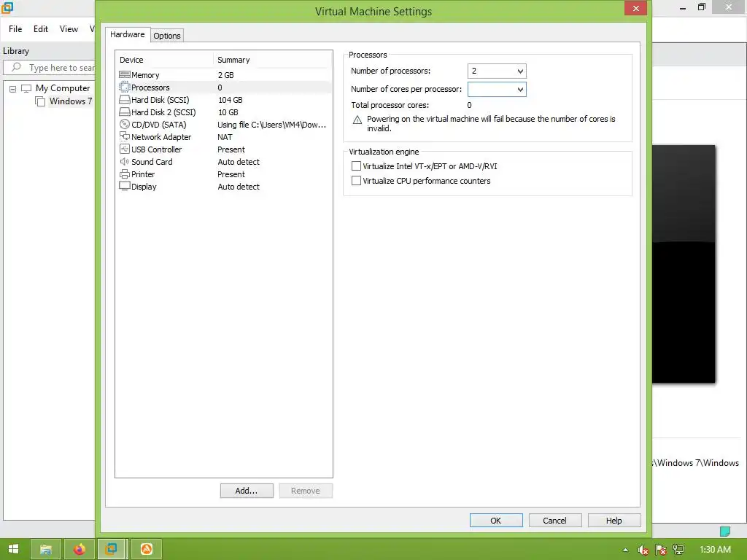Click the network tray icon
Screen dimensions: 747x560
tap(678, 550)
